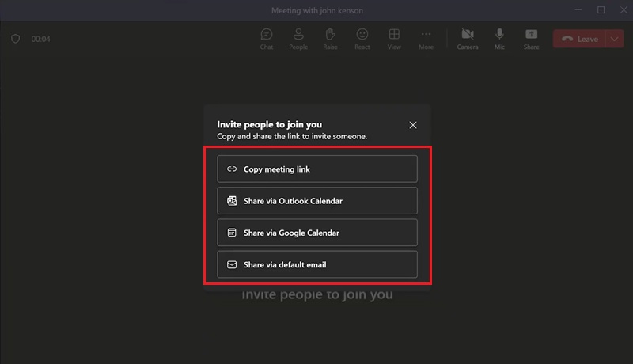Copy meeting link to clipboard

[x=316, y=169]
